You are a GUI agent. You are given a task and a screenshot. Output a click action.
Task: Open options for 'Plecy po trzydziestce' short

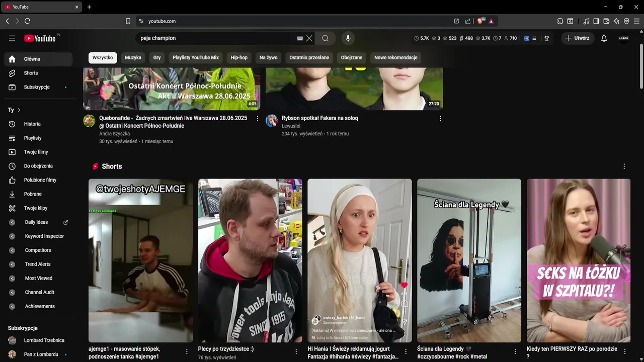point(296,351)
